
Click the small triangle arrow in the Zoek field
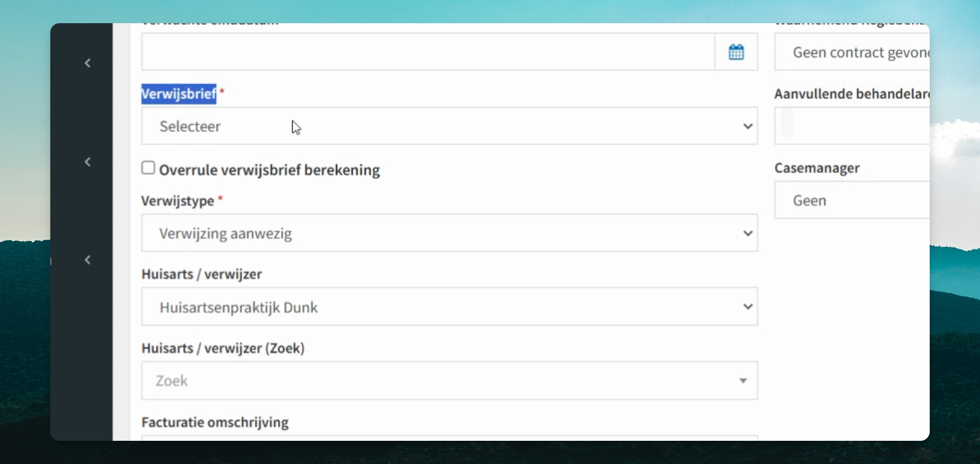point(743,381)
